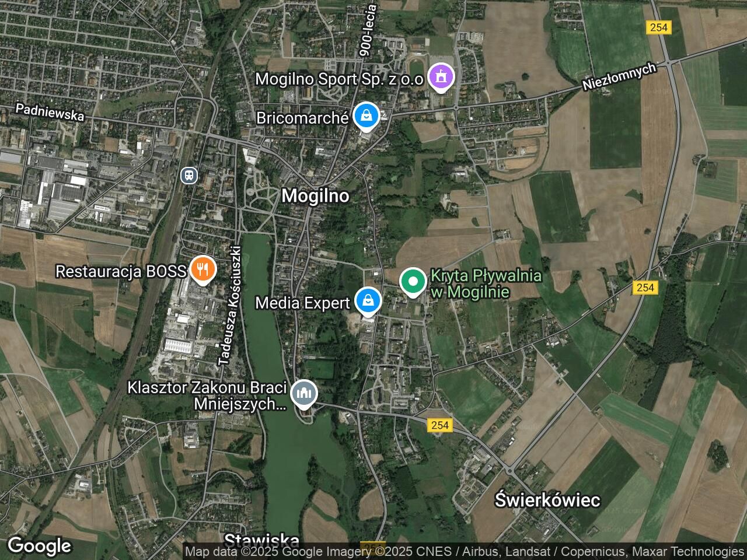Image resolution: width=747 pixels, height=560 pixels.
Task: Select the 254 road badge on eastern road
Action: pyautogui.click(x=645, y=288)
